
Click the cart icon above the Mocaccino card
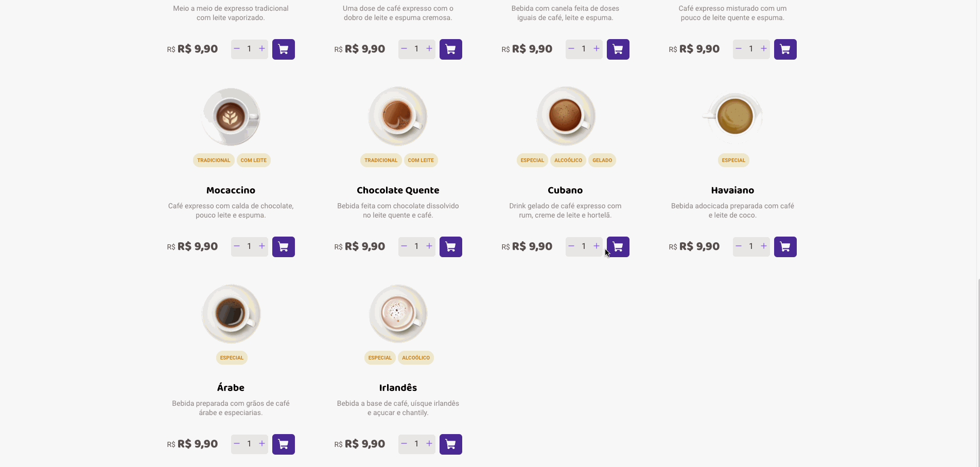283,49
